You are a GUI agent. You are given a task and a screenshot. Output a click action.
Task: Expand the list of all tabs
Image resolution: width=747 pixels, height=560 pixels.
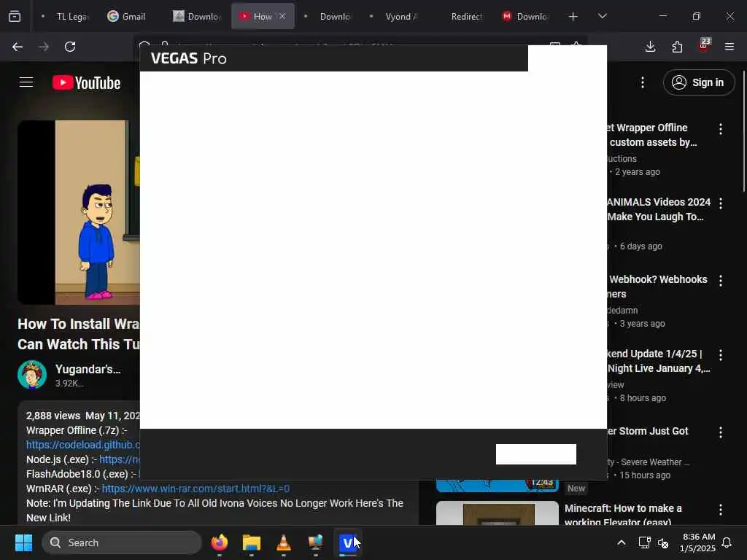pyautogui.click(x=602, y=16)
